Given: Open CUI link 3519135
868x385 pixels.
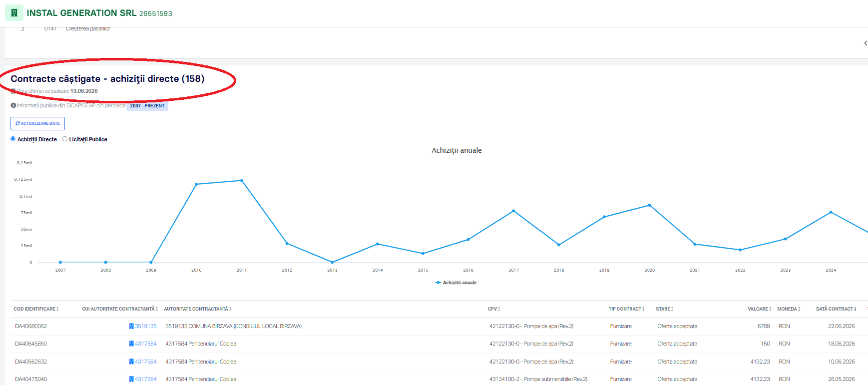Looking at the screenshot, I should tap(146, 326).
